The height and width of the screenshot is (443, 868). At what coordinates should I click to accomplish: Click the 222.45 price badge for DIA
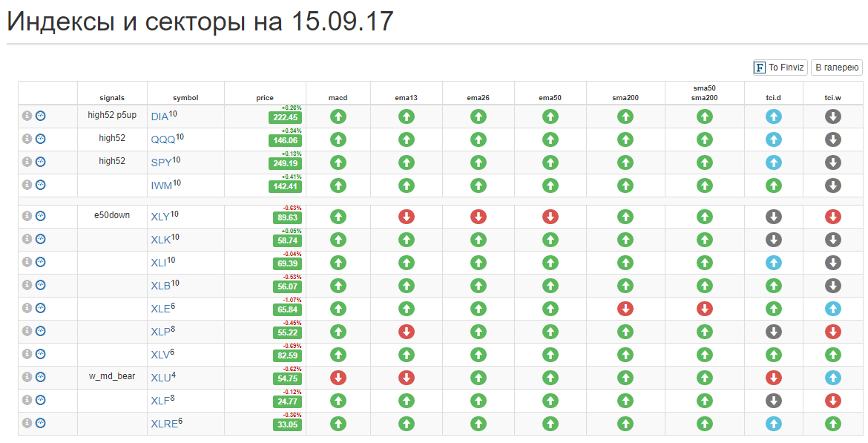(x=285, y=117)
